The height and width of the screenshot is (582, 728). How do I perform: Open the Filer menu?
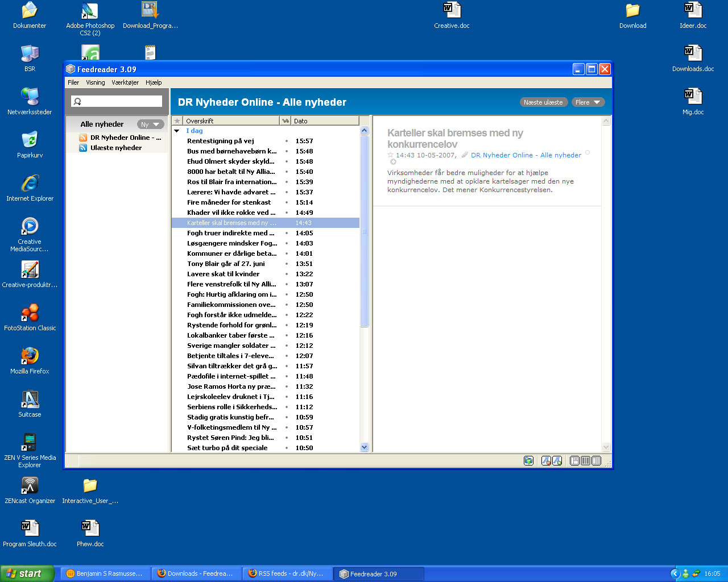coord(73,82)
